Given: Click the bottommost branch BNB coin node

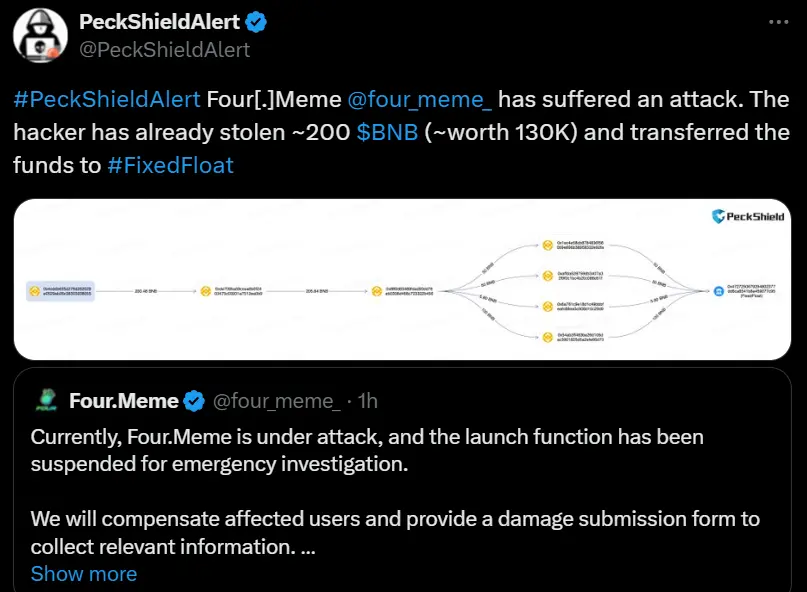Looking at the screenshot, I should [x=547, y=338].
